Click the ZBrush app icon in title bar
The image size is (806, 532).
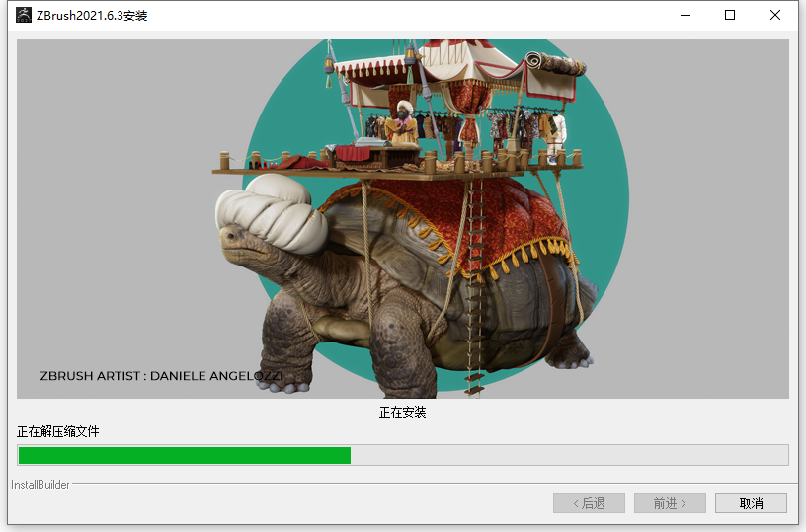(x=23, y=15)
